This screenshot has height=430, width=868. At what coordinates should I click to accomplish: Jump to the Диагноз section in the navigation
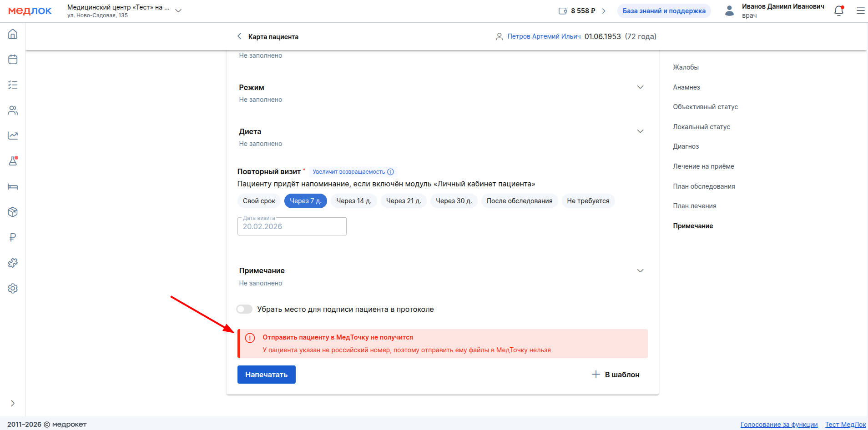tap(686, 146)
